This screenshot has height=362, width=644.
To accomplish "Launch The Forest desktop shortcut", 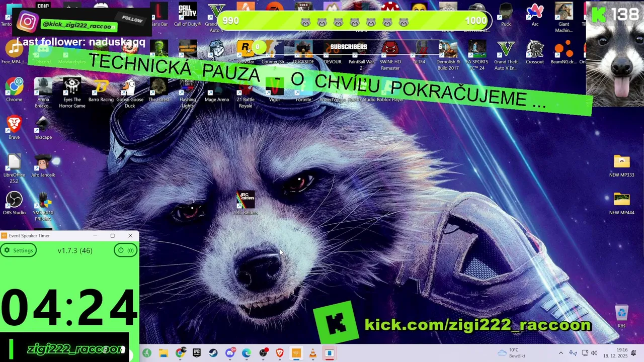I will (159, 89).
